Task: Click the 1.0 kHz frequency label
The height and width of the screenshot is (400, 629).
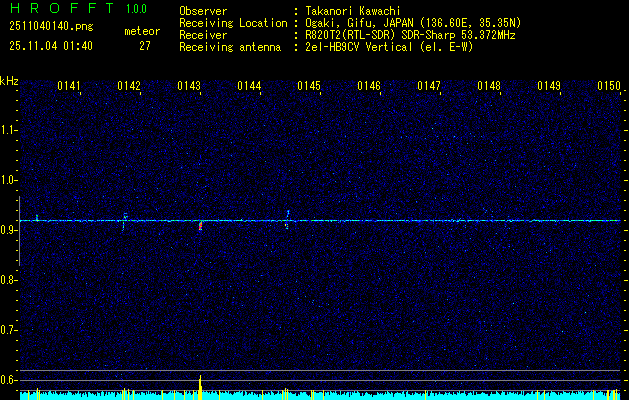Action: (8, 180)
